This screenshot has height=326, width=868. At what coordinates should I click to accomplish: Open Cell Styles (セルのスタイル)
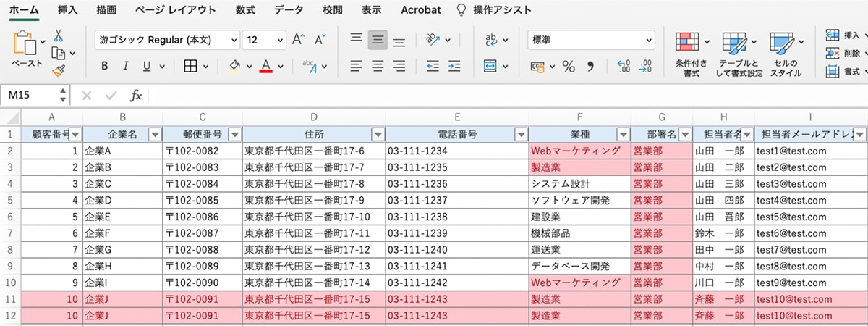point(786,54)
